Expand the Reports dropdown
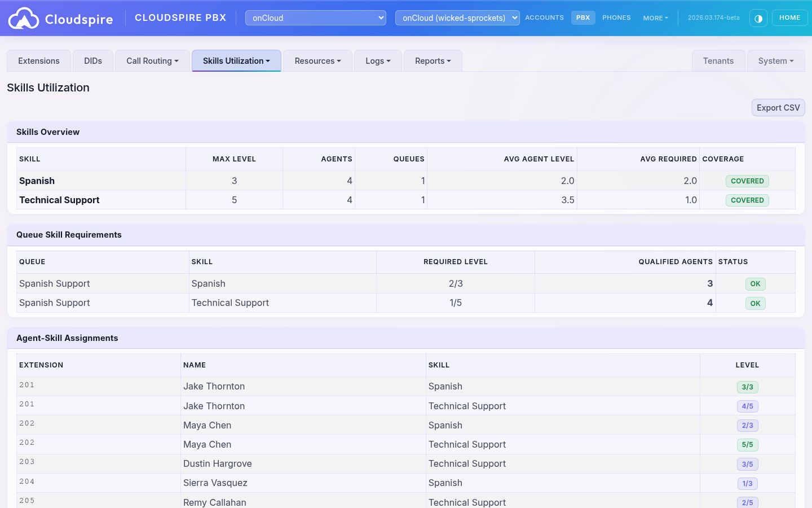Screen dimensions: 812x508 [433, 60]
